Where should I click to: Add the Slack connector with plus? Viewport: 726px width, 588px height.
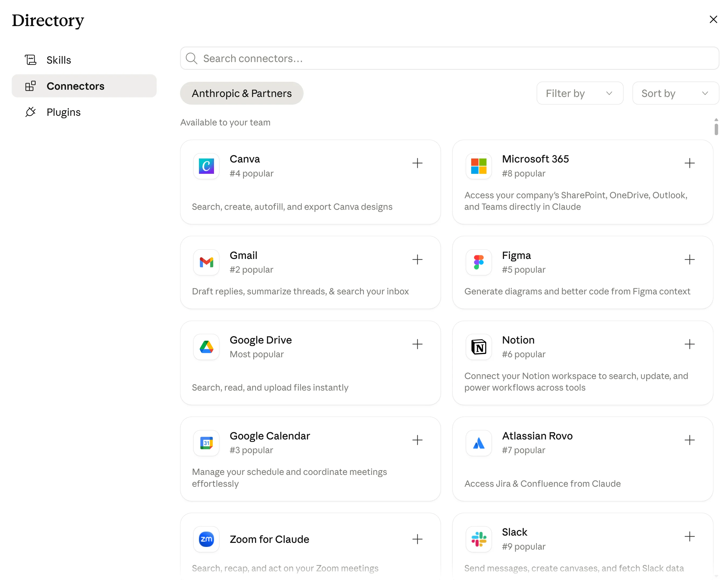tap(689, 536)
